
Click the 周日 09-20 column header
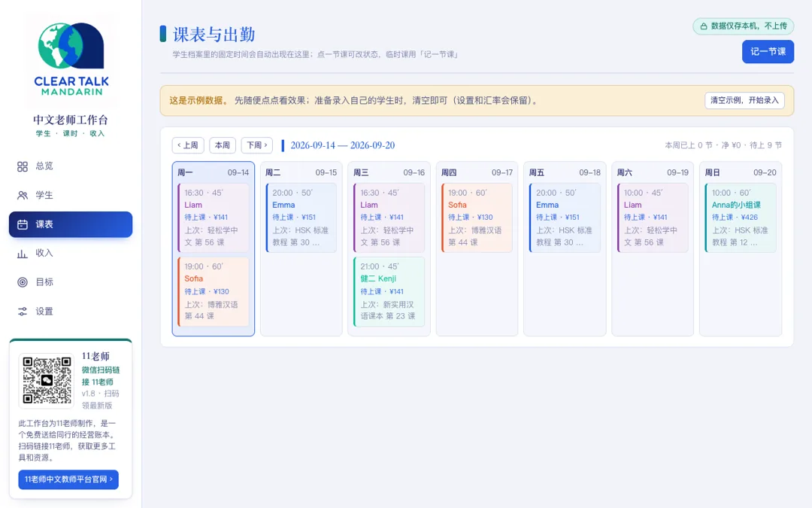(x=740, y=172)
